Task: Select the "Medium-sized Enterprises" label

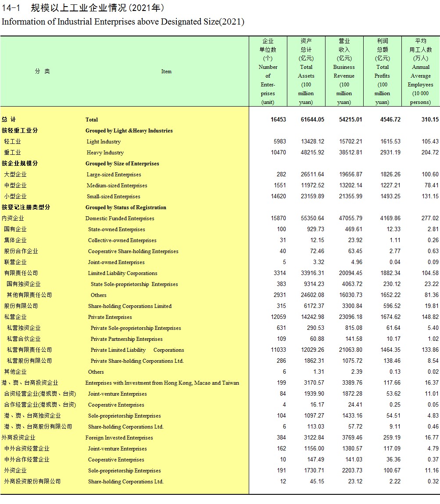Action: pos(117,186)
